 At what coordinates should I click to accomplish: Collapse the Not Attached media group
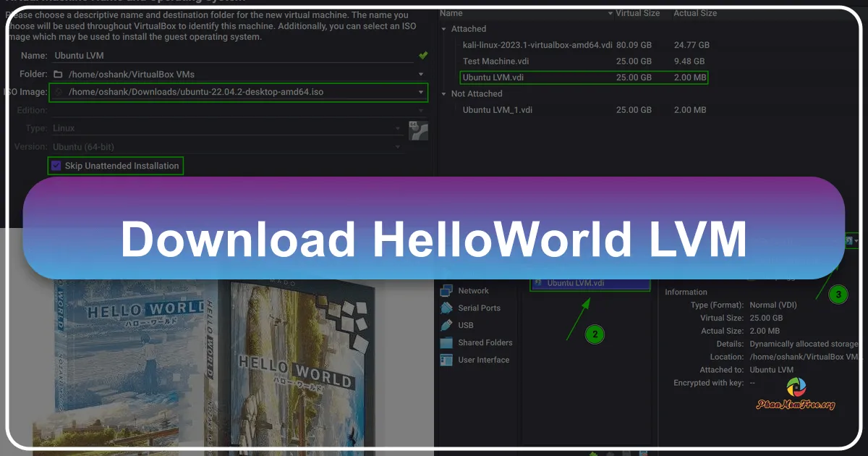(x=443, y=93)
